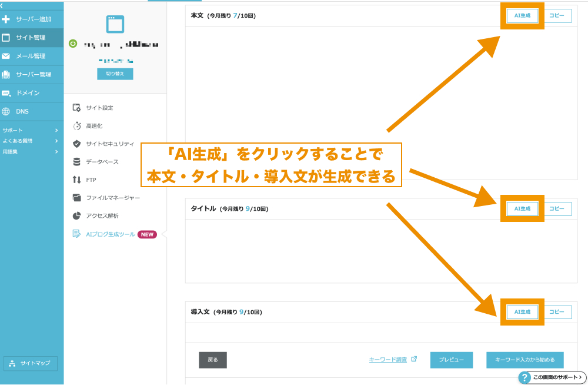Open この画面のサポート help button
This screenshot has width=588, height=385.
tap(552, 377)
